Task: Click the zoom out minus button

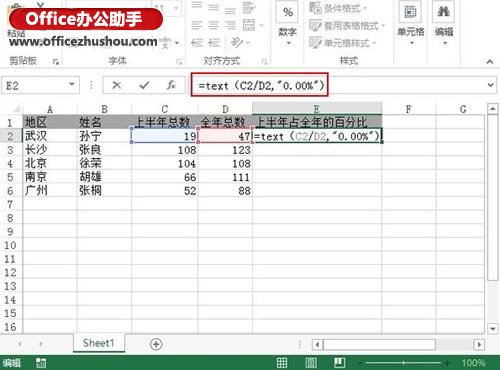Action: tap(360, 363)
